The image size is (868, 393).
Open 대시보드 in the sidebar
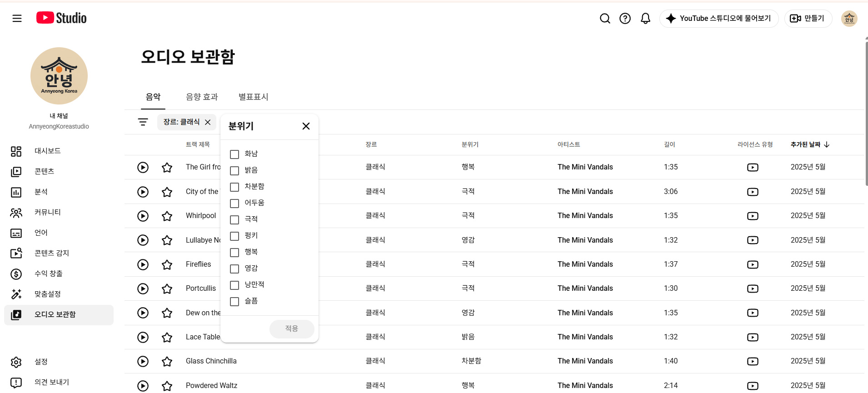tap(59, 151)
